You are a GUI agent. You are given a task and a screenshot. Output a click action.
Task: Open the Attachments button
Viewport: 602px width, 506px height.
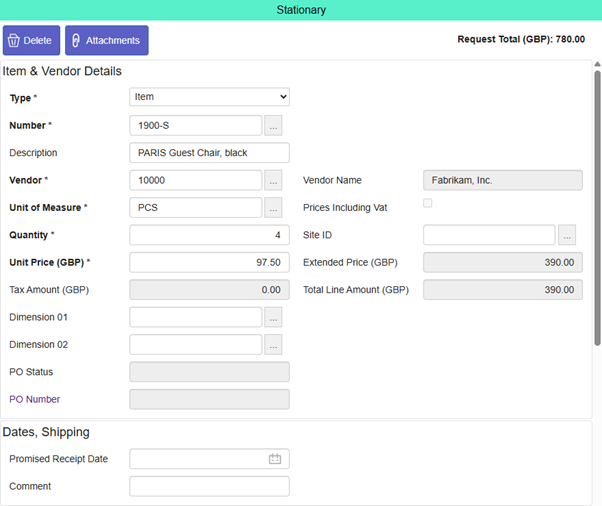point(107,40)
